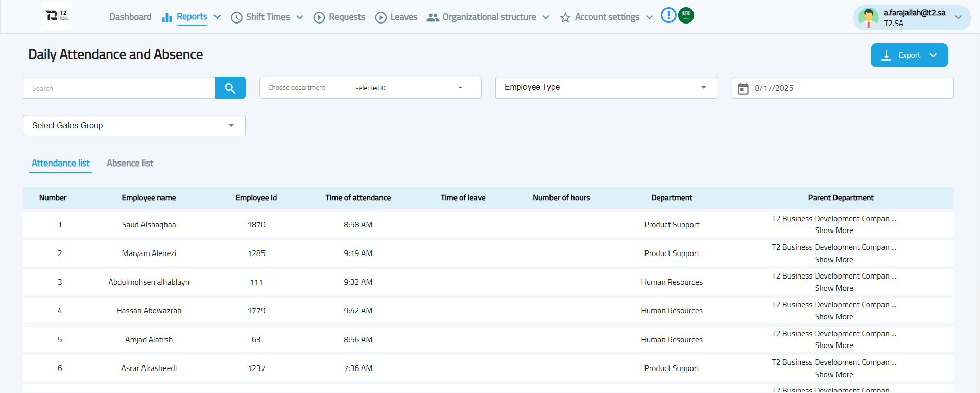Show More for Amjad Alatrsh row
Image resolution: width=980 pixels, height=393 pixels.
point(834,345)
